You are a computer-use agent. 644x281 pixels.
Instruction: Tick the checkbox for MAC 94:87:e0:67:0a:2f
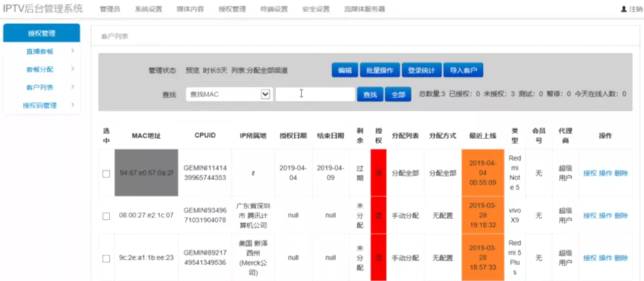106,174
